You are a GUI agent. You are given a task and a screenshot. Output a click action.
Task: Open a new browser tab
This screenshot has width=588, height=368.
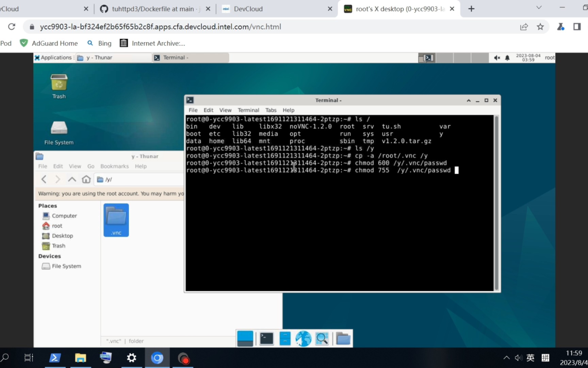[x=471, y=9]
